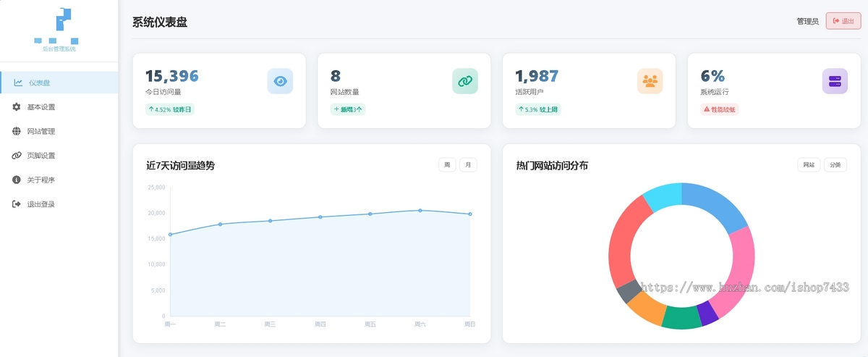
Task: Click the 周日 data point on line chart
Action: 470,214
